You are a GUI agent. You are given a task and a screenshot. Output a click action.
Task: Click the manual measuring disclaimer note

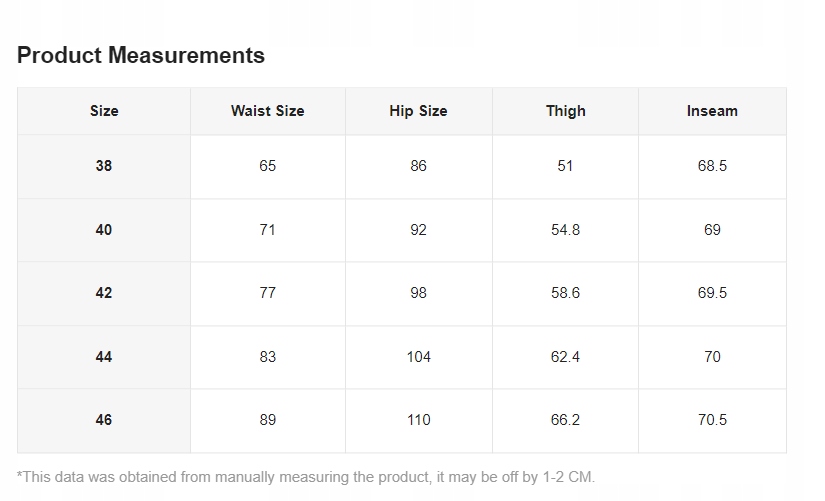point(306,477)
